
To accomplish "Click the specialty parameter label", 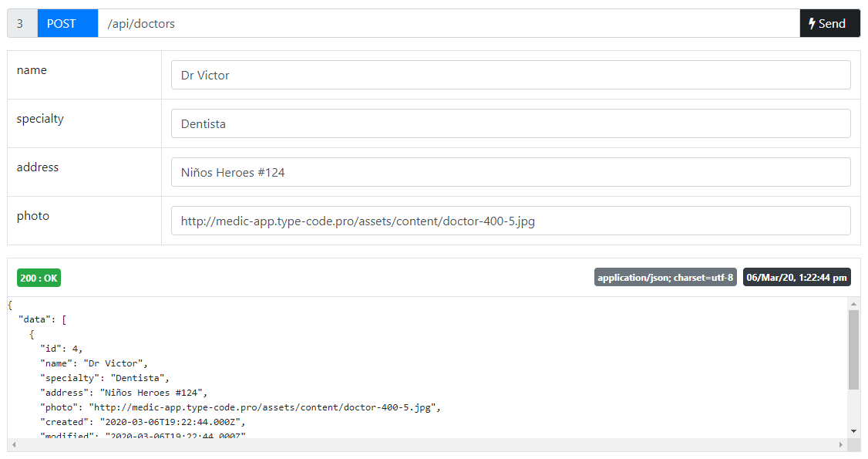I will tap(40, 119).
